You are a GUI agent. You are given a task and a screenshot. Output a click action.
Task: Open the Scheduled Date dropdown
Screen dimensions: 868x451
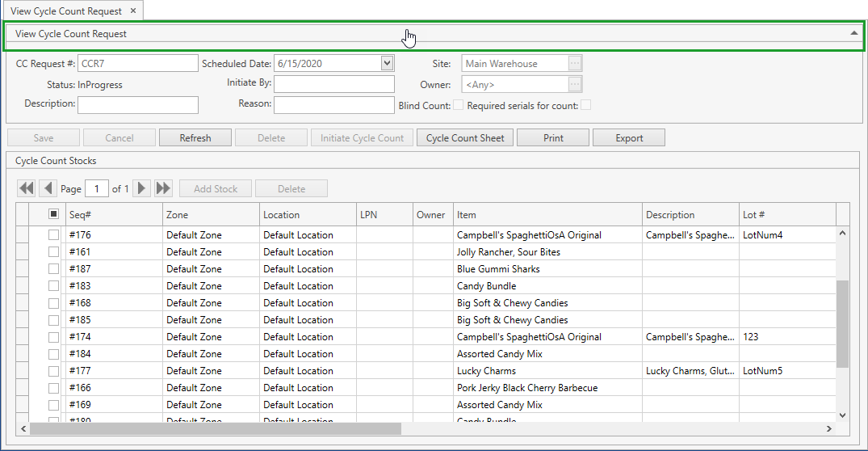coord(387,63)
